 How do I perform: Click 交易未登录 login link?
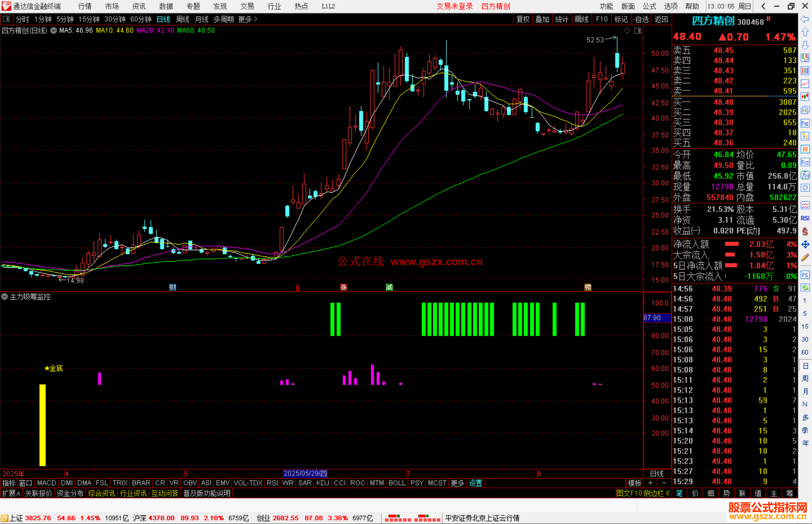coord(454,6)
